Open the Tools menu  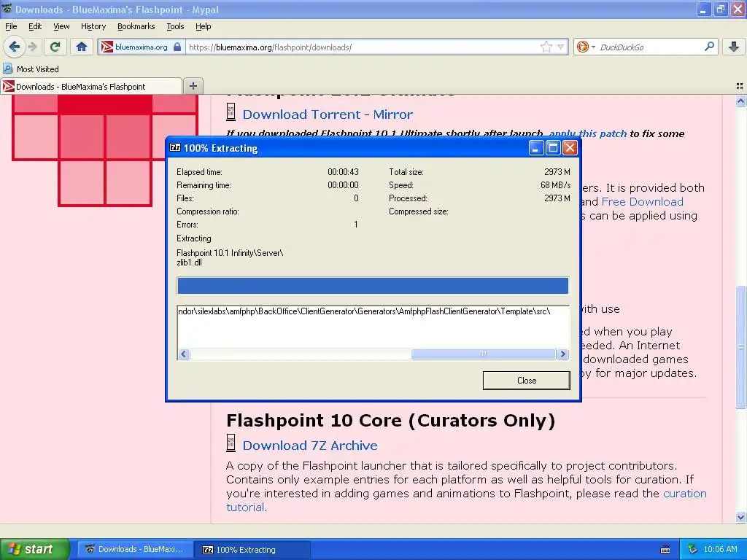(x=175, y=26)
